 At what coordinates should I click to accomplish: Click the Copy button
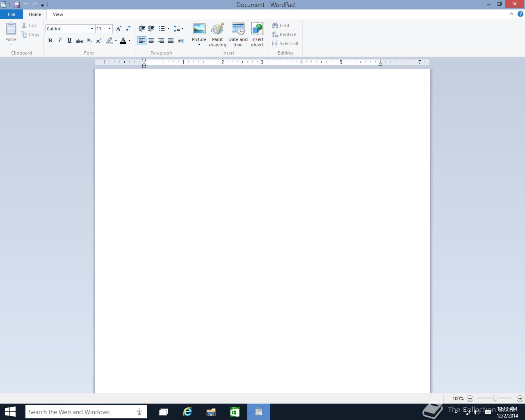point(30,34)
